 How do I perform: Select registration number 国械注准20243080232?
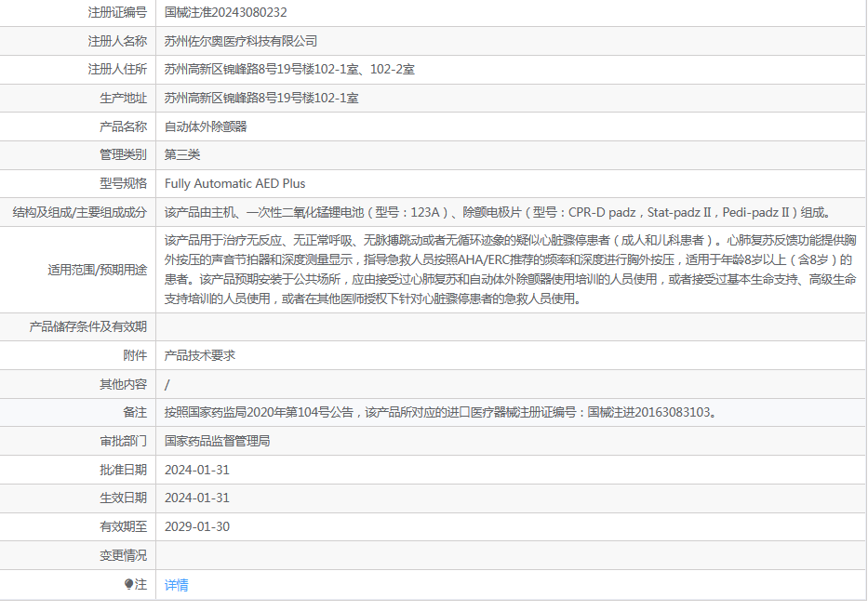226,12
